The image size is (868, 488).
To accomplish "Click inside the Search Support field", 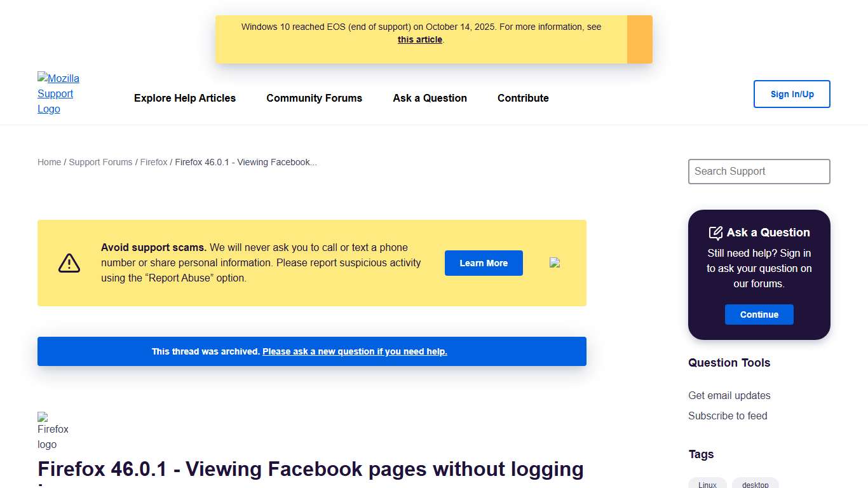I will 759,172.
